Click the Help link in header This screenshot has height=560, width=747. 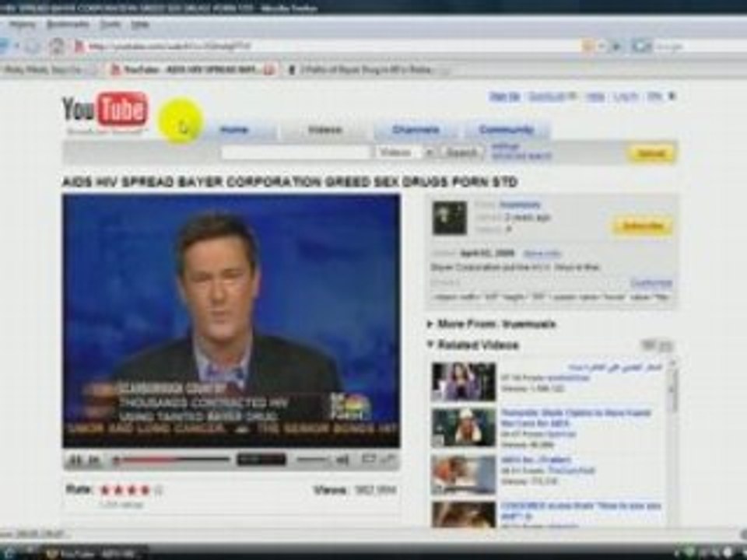[x=595, y=96]
